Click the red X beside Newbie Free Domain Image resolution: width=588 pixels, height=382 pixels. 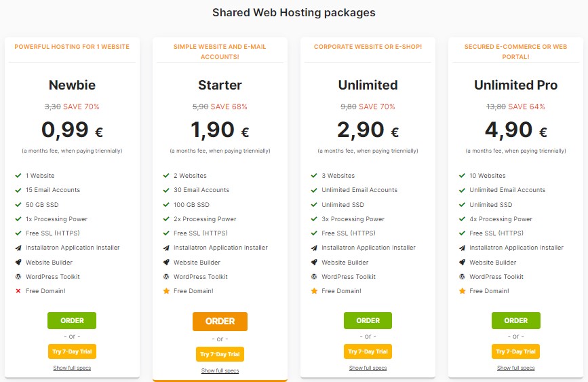[x=18, y=291]
